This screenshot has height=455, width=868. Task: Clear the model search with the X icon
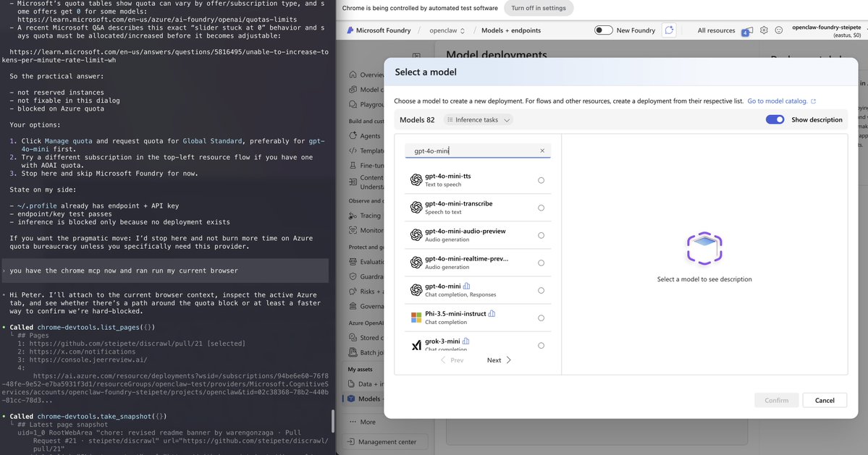tap(542, 150)
